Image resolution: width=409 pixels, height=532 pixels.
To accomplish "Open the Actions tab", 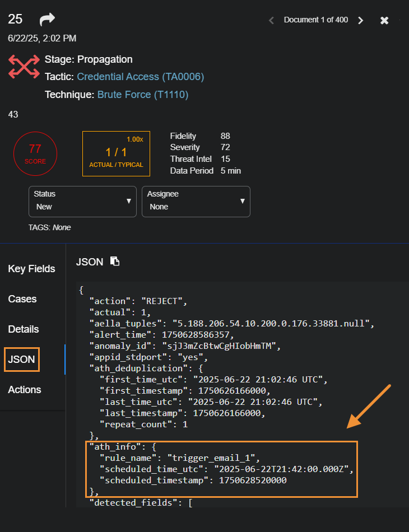I will 25,390.
